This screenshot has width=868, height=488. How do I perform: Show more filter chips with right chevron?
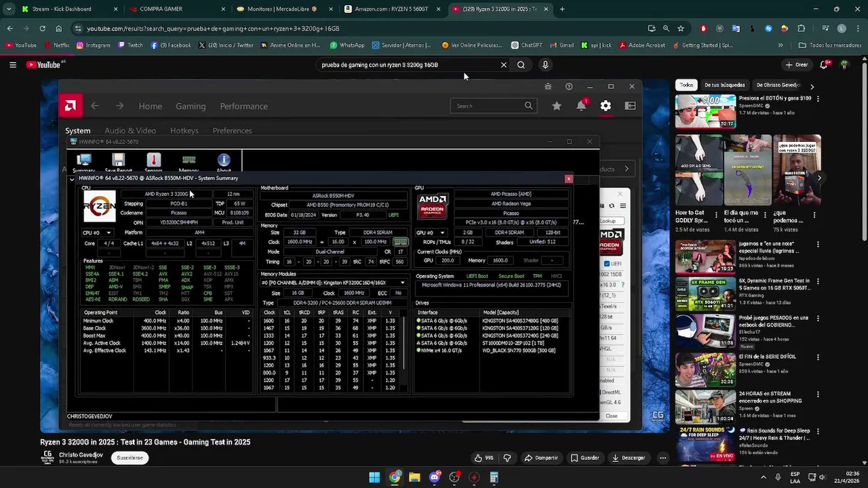(812, 86)
